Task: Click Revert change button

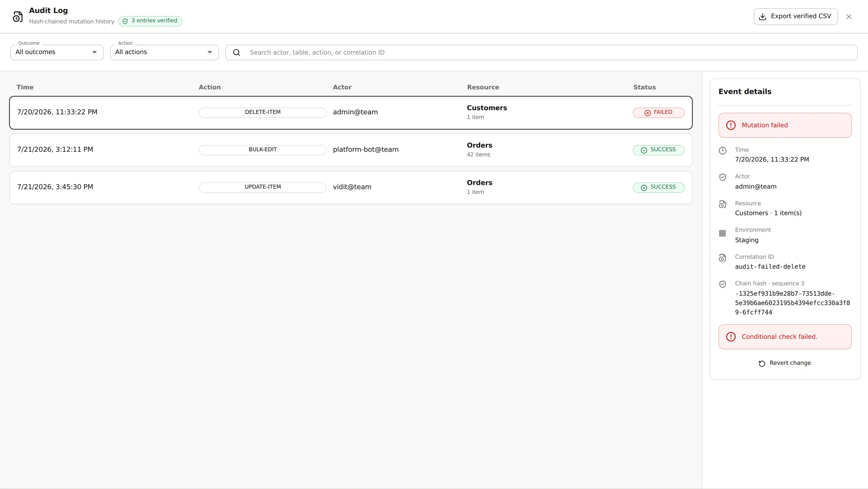Action: [x=785, y=363]
